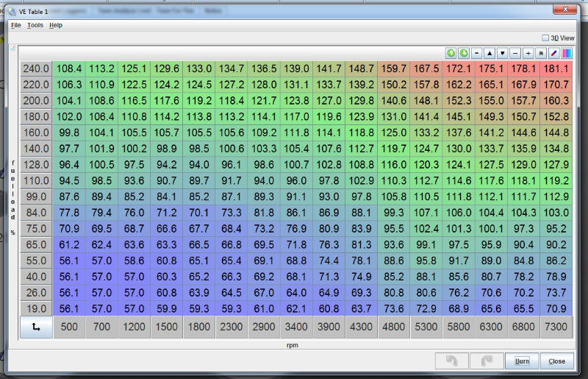Select the 500 rpm column header
Screen dimensions: 588x379
click(x=69, y=327)
